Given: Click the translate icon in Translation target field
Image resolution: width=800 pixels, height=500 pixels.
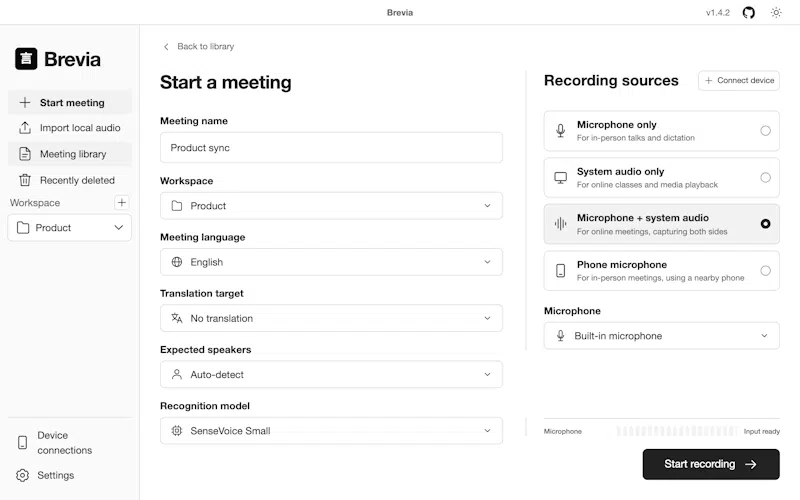Looking at the screenshot, I should [177, 318].
